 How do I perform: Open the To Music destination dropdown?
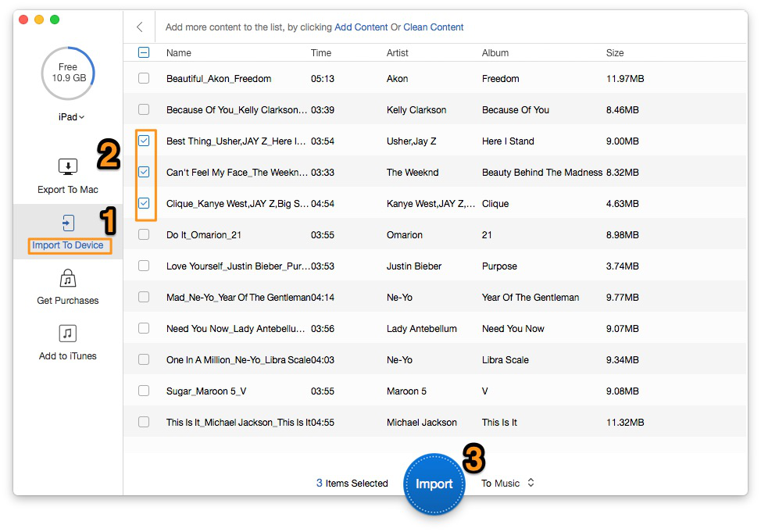point(508,483)
